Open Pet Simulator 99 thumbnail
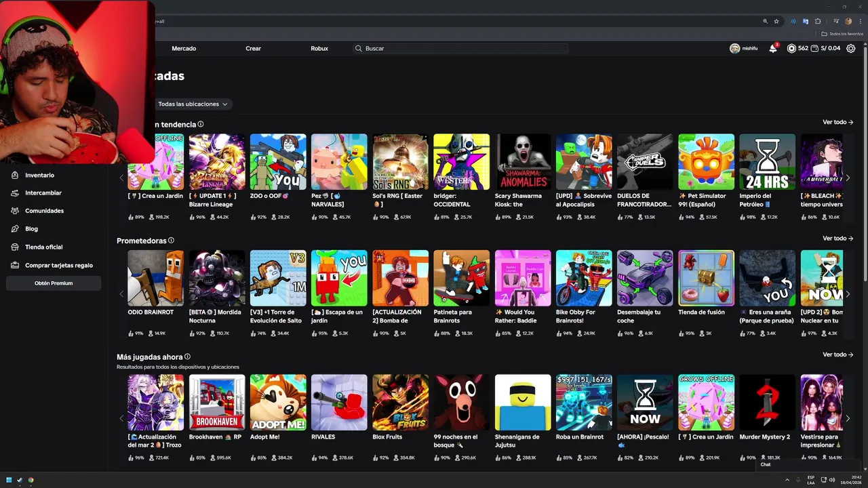 (706, 161)
